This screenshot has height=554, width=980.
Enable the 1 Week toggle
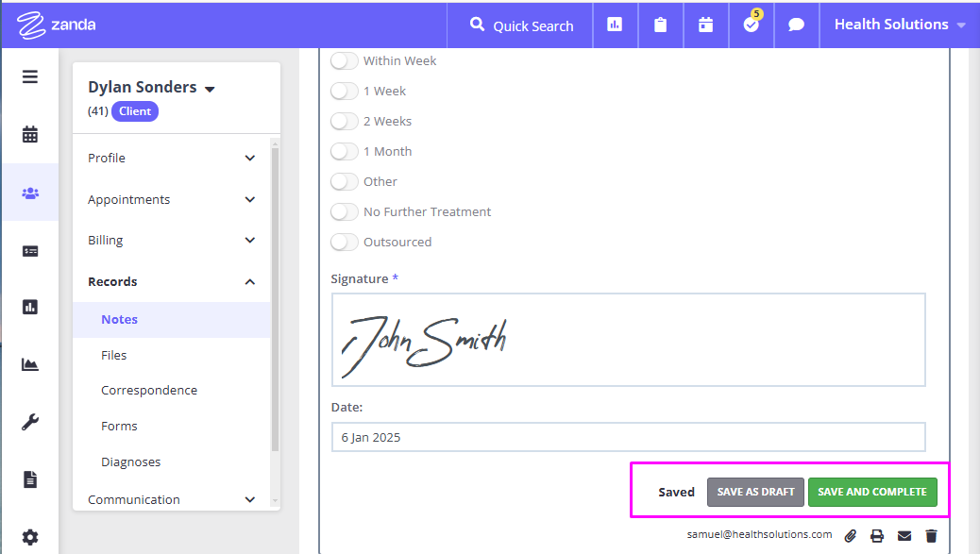coord(344,91)
